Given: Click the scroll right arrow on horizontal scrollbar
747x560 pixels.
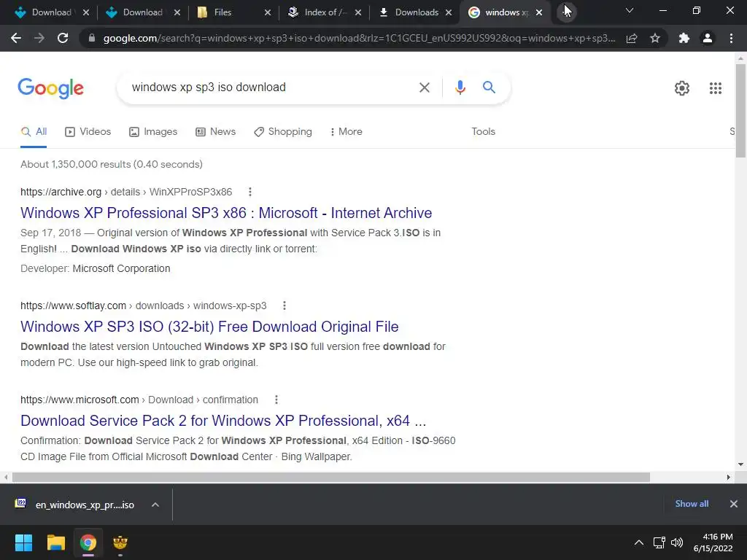Looking at the screenshot, I should 729,477.
